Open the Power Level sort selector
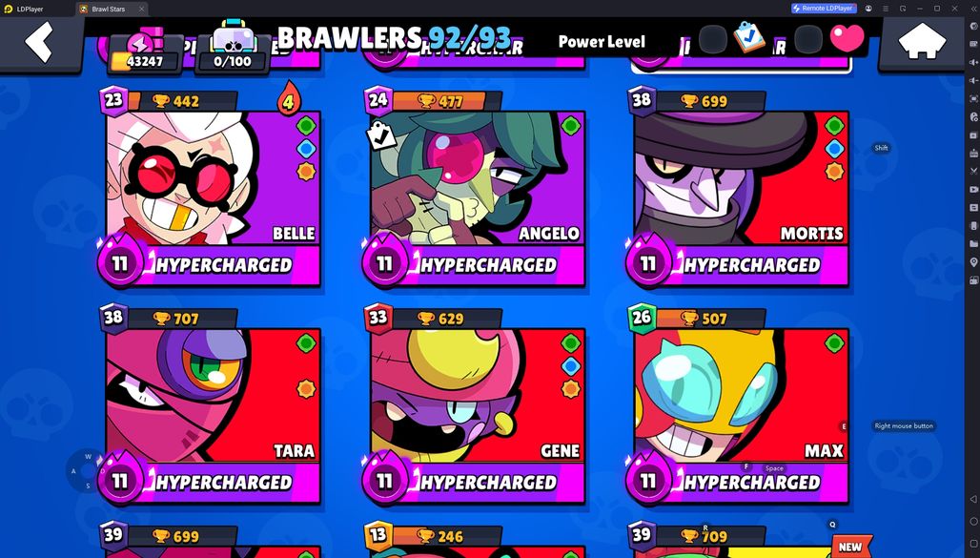The image size is (980, 558). pyautogui.click(x=602, y=42)
